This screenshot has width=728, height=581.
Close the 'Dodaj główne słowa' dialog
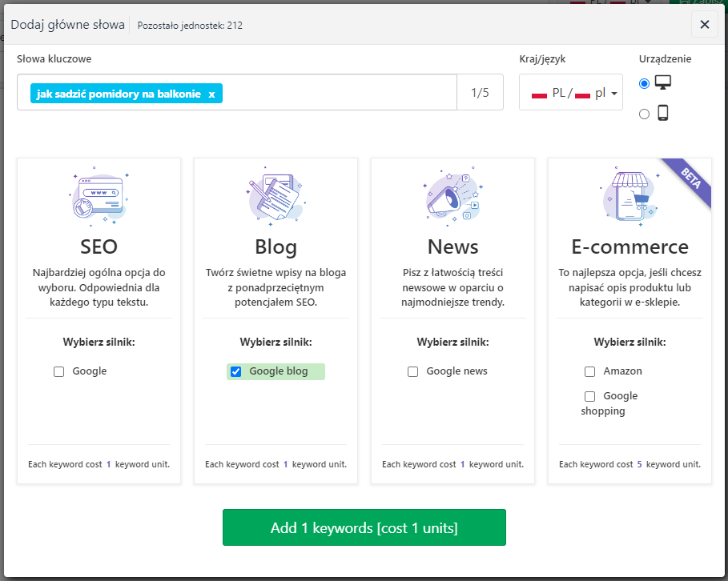pos(704,25)
